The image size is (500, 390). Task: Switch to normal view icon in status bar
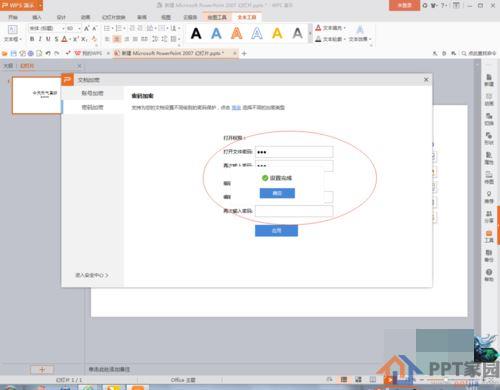pos(344,380)
